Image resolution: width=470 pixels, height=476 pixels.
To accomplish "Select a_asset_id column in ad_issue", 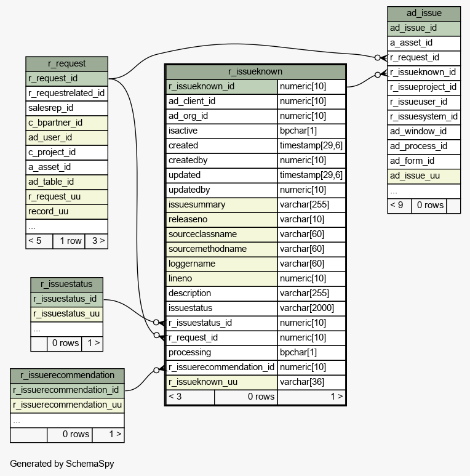I will pos(424,43).
